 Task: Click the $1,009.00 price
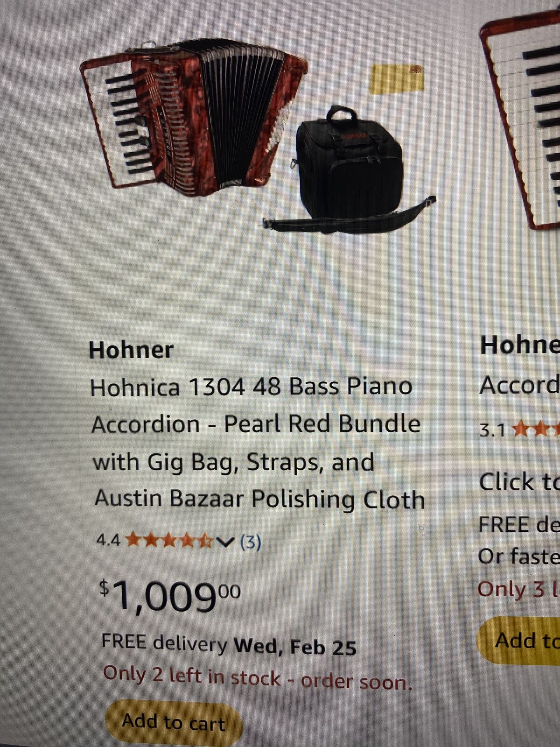tap(170, 597)
